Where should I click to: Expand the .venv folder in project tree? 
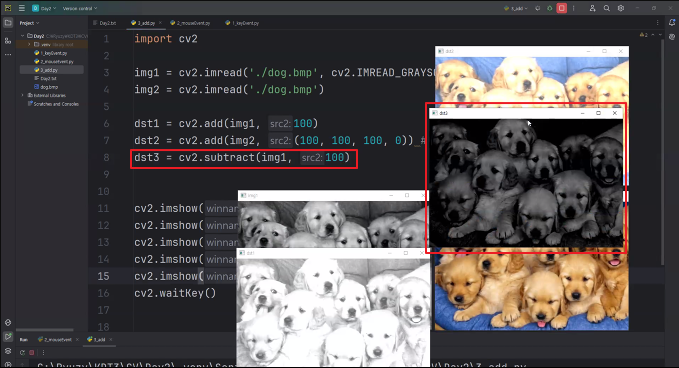point(29,44)
